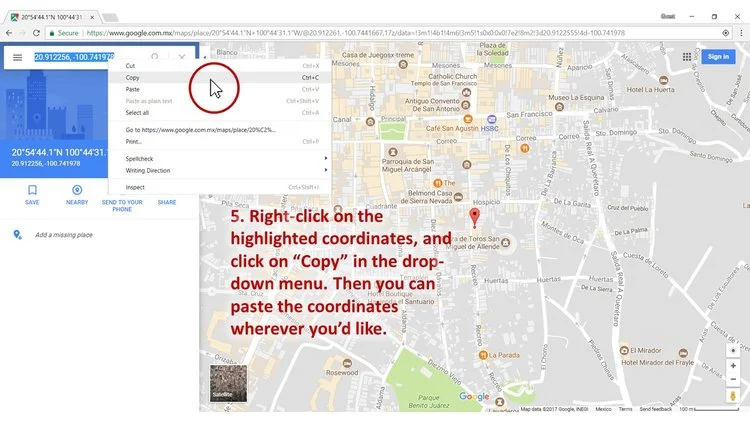Click the Museo La Esquina marker
The height and width of the screenshot is (422, 750).
click(x=559, y=107)
